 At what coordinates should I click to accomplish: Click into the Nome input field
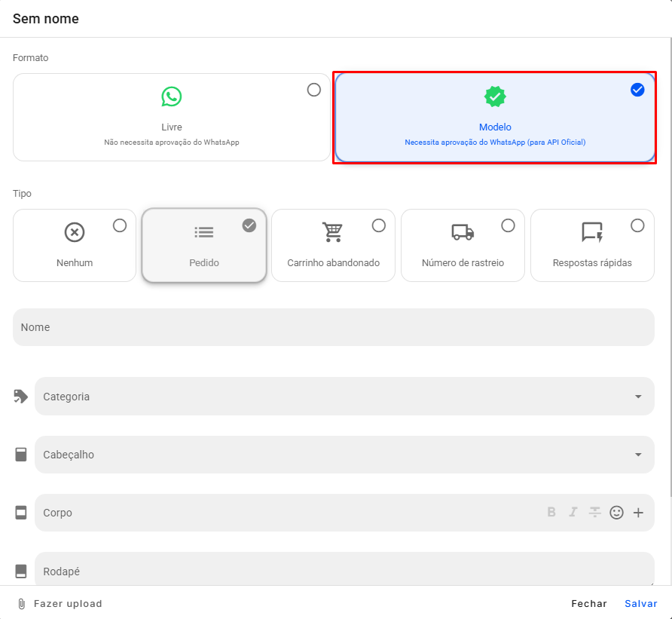(334, 327)
